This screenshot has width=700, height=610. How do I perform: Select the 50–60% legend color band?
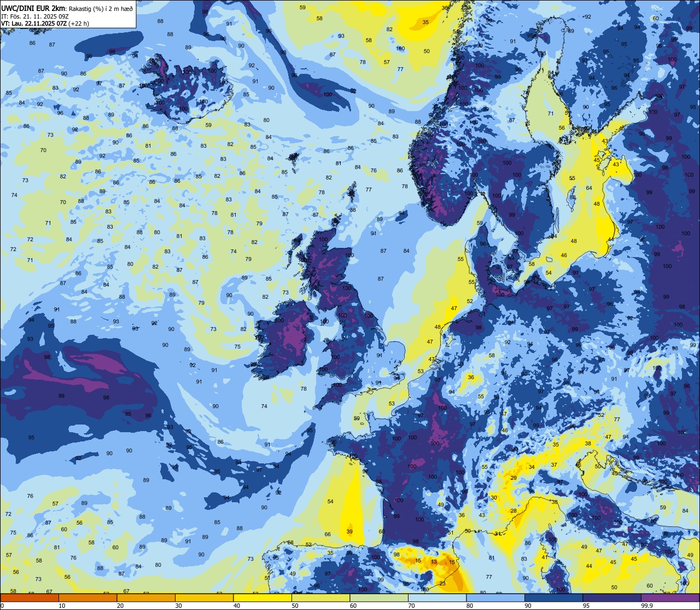tap(320, 598)
